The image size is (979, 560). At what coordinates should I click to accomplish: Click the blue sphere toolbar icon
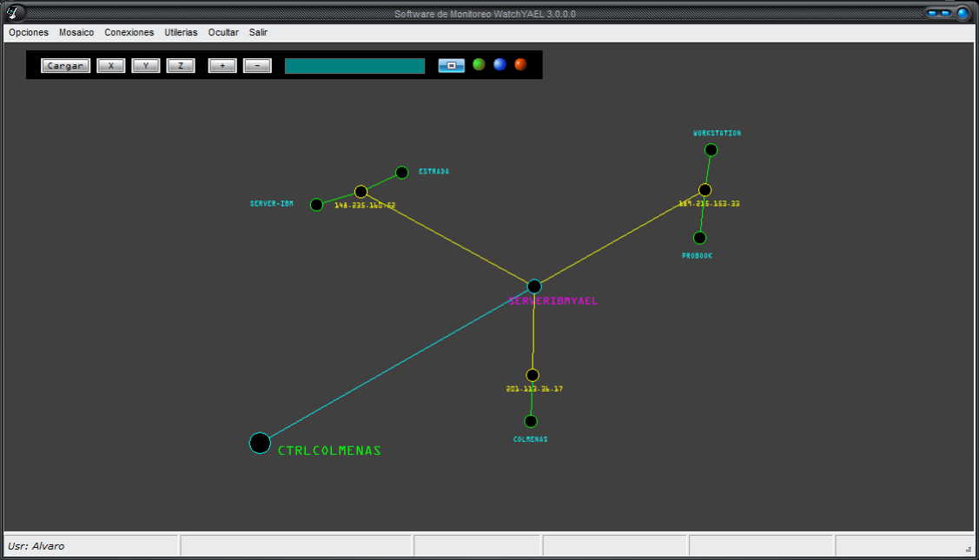tap(499, 65)
